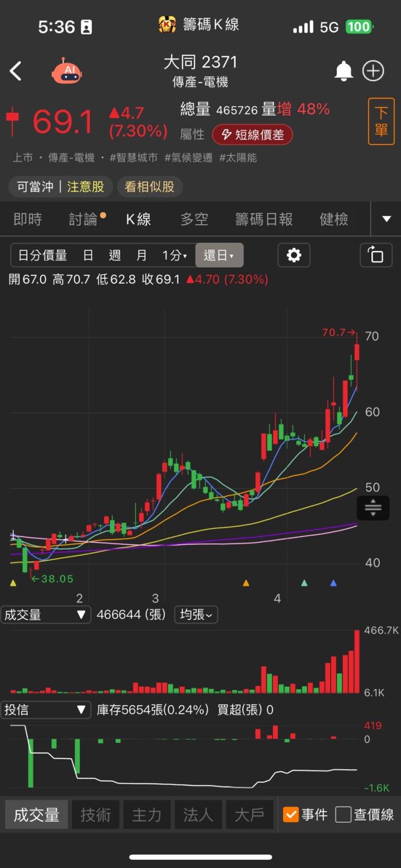Switch to the 即時 tab
Image resolution: width=401 pixels, height=868 pixels.
pos(28,219)
